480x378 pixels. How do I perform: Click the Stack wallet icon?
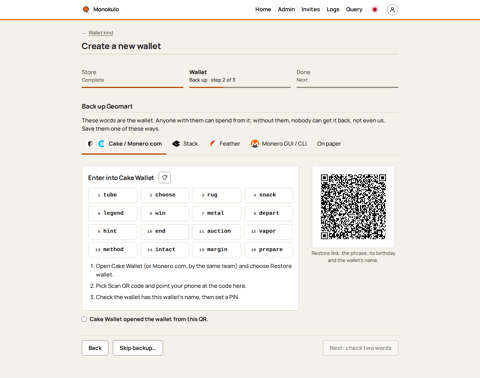(176, 144)
